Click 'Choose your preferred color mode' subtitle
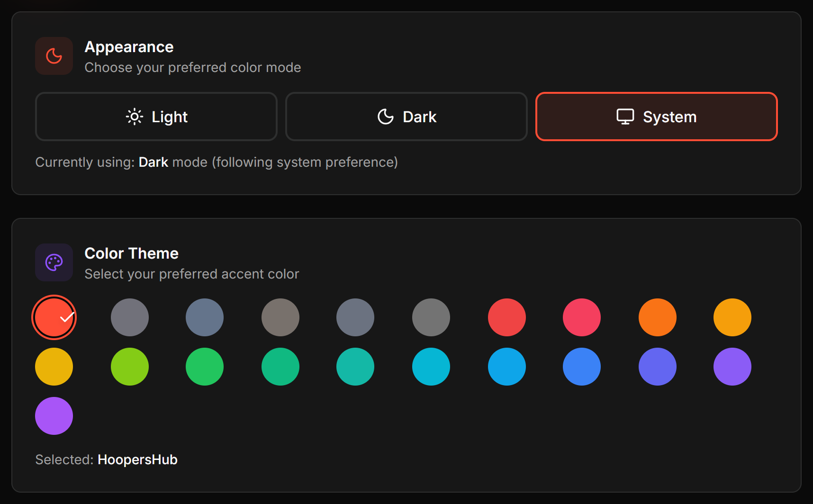 tap(193, 67)
